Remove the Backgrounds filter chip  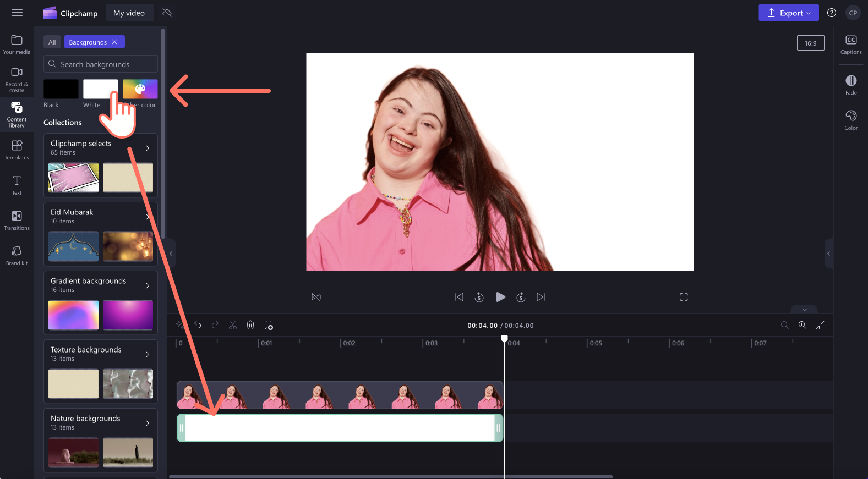tap(114, 42)
